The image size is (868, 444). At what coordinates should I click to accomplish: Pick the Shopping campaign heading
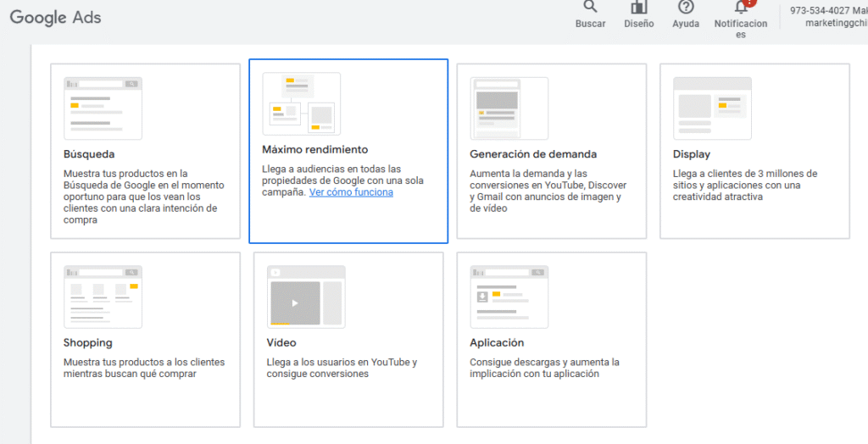coord(87,342)
